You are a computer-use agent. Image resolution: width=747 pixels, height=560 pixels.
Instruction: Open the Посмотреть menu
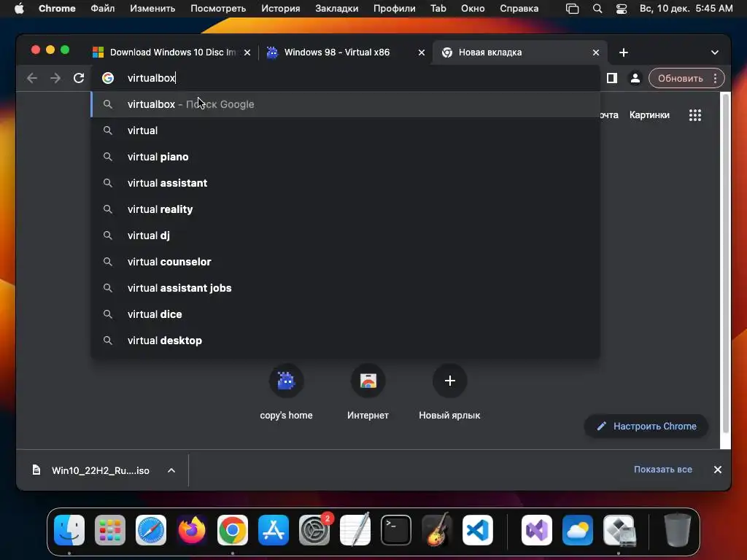click(x=218, y=9)
